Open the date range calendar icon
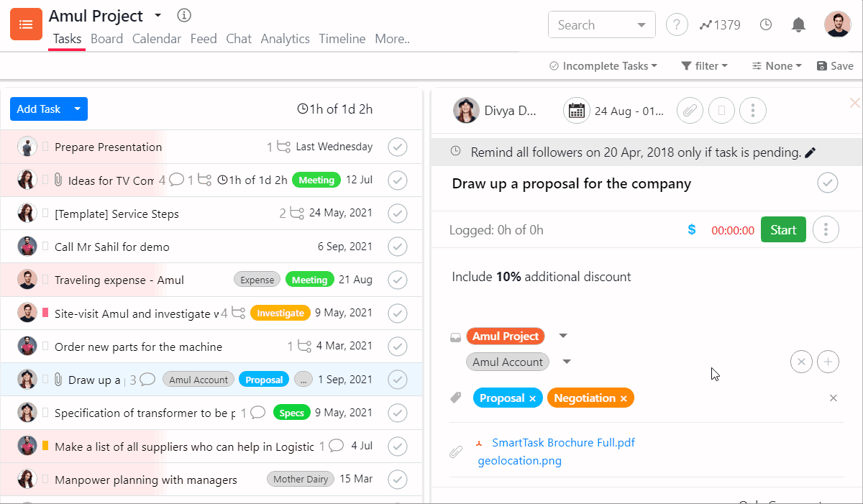This screenshot has width=863, height=504. coord(576,111)
